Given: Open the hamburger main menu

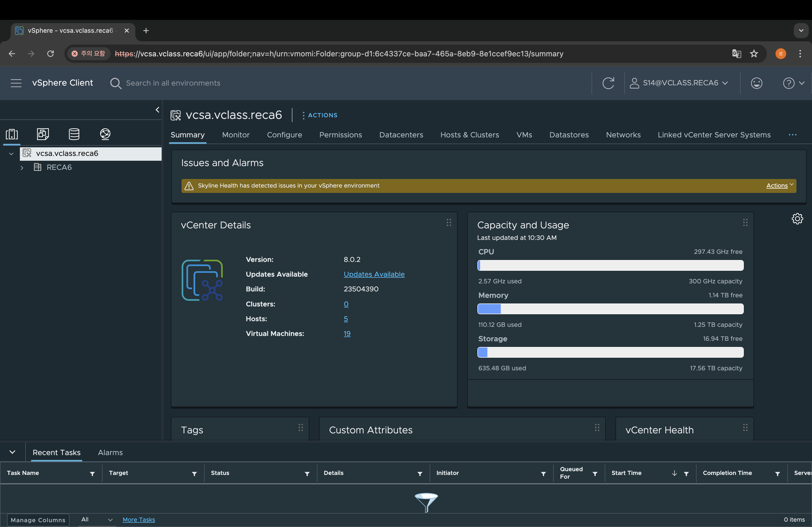Looking at the screenshot, I should coord(16,83).
